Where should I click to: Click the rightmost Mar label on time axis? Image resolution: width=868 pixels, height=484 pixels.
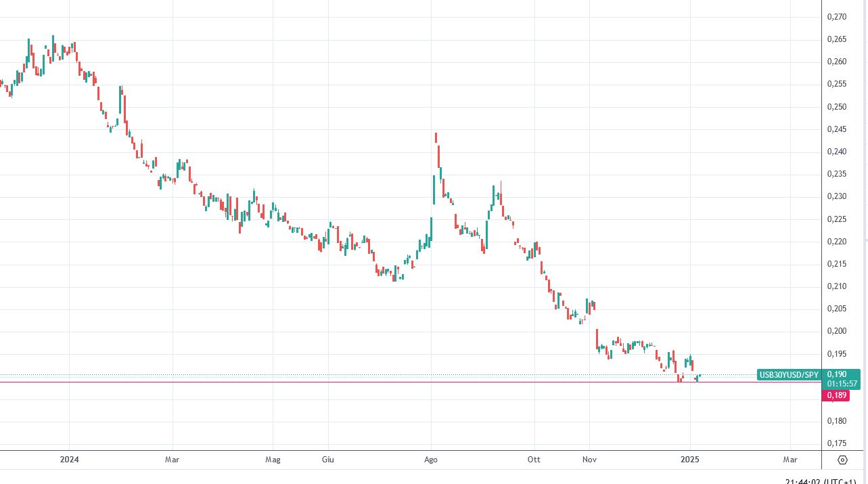[x=790, y=460]
